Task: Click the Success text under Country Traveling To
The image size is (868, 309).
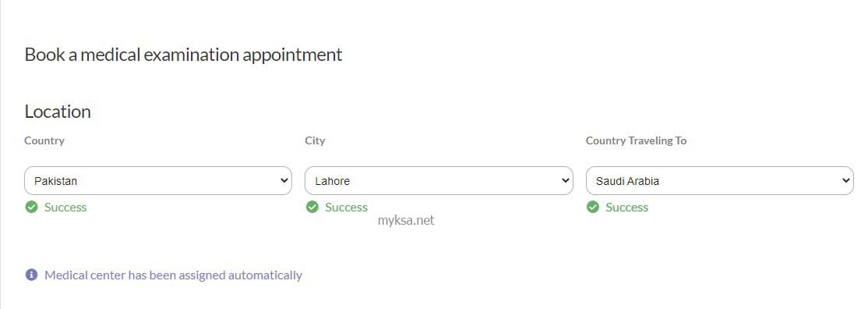Action: pyautogui.click(x=626, y=208)
